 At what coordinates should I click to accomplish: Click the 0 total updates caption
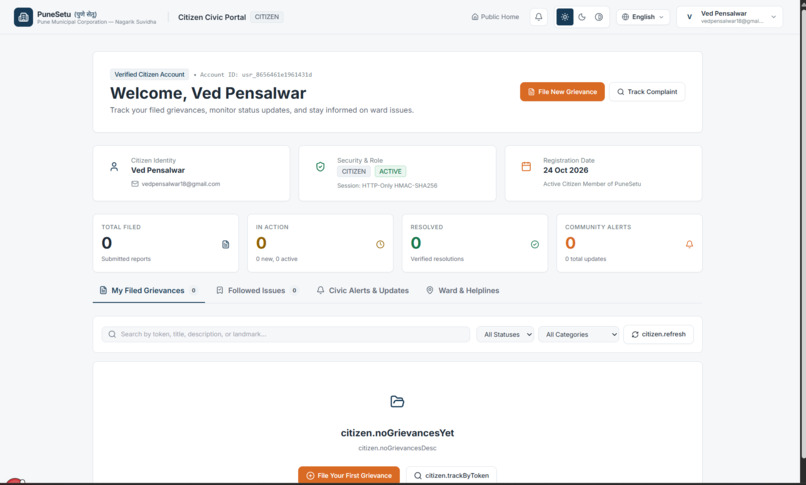click(585, 259)
